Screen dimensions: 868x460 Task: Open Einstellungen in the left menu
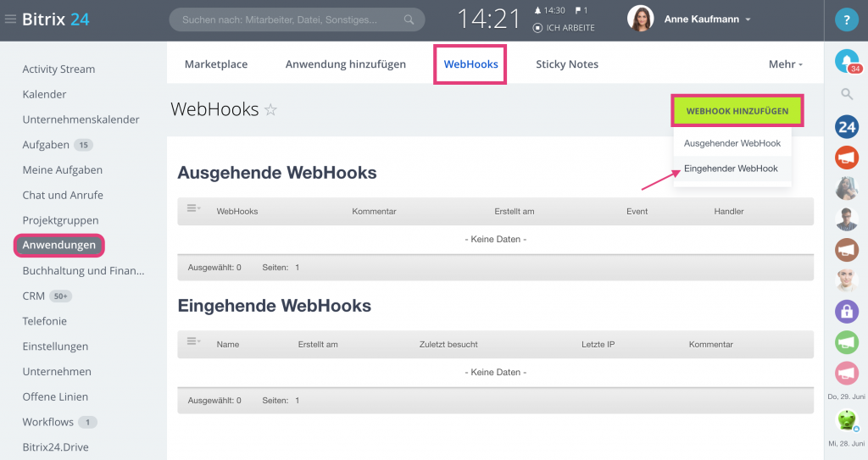click(x=55, y=346)
